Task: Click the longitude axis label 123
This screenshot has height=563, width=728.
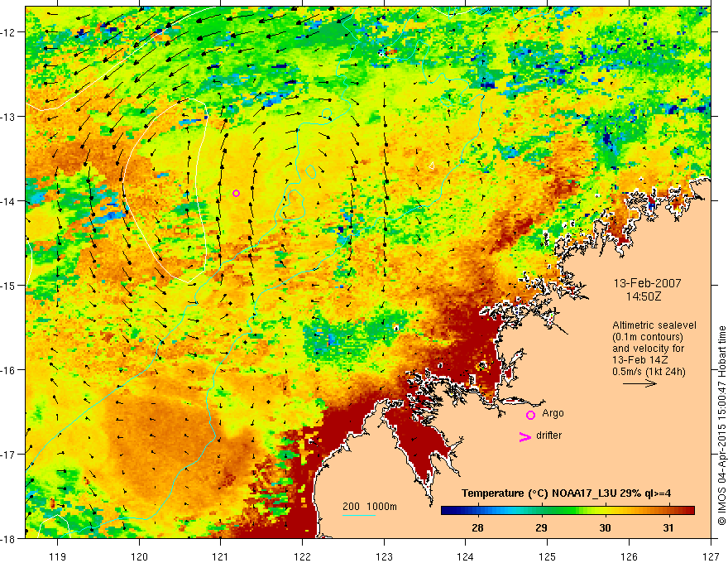Action: coord(384,556)
